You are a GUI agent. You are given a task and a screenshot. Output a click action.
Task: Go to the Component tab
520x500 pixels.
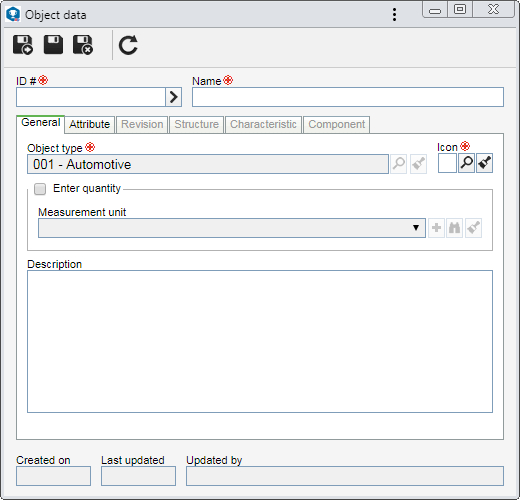click(x=337, y=124)
